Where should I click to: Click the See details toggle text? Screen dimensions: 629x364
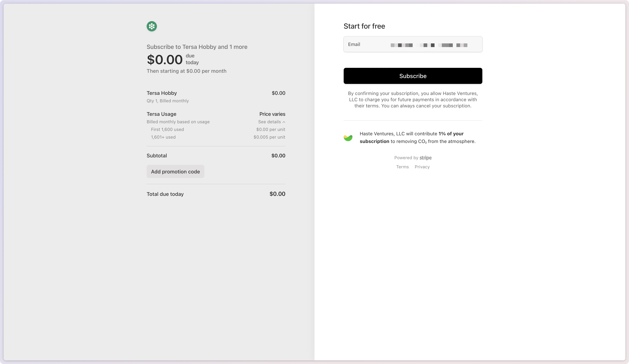[269, 122]
